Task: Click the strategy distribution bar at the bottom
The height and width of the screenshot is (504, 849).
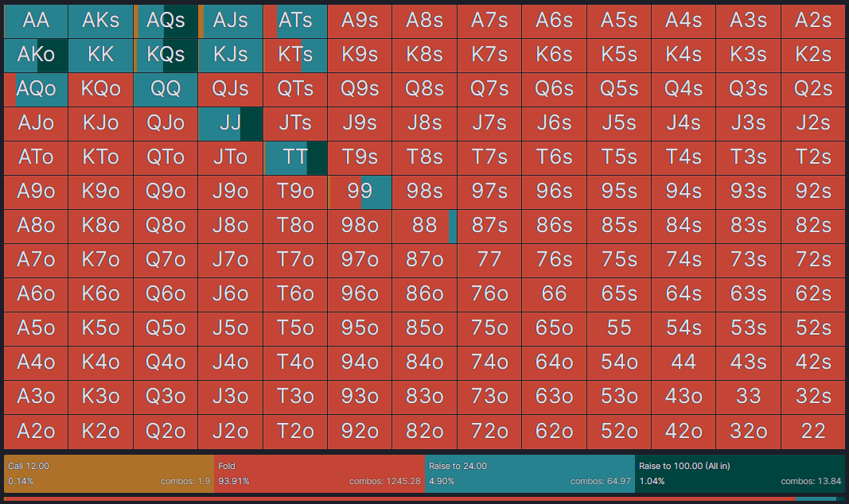Action: click(424, 498)
